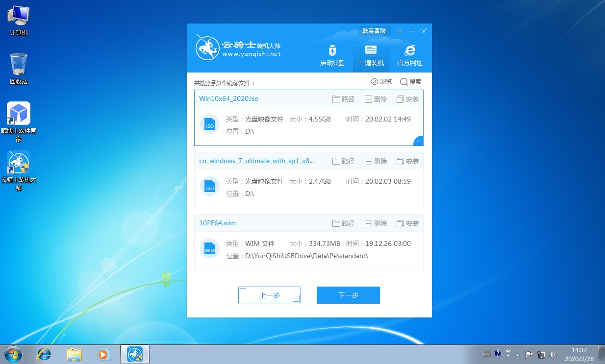Screen dimensions: 605x364
Task: Open Windows Explorer from taskbar
Action: tap(74, 354)
